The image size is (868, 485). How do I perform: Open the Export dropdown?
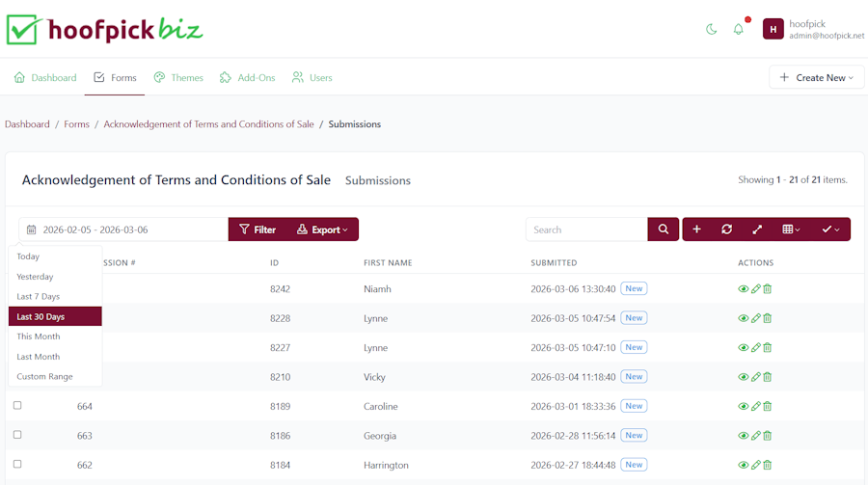322,229
